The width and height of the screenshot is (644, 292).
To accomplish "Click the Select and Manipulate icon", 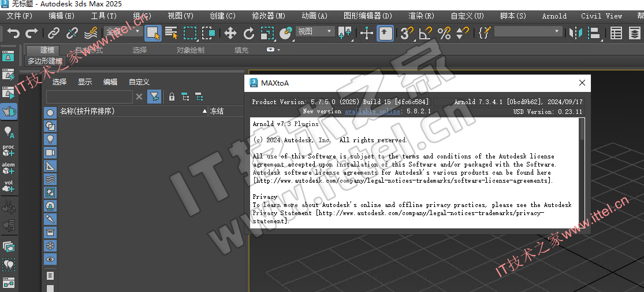I will click(x=366, y=33).
